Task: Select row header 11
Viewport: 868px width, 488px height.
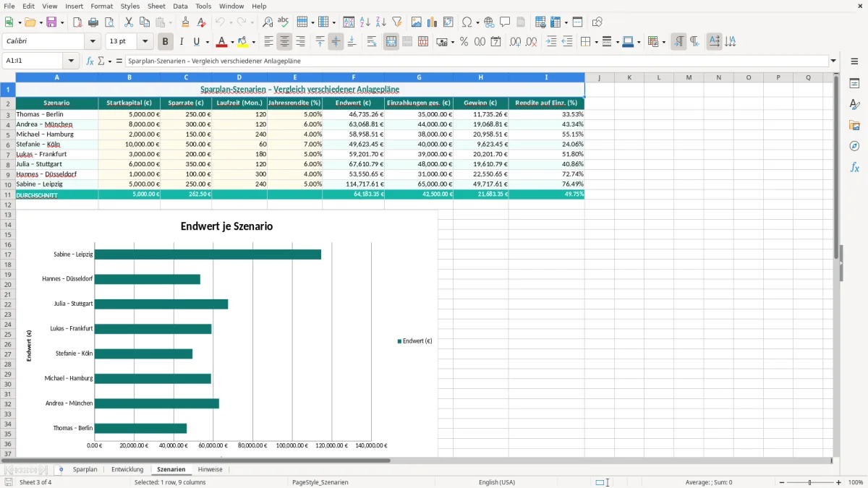Action: tap(7, 194)
